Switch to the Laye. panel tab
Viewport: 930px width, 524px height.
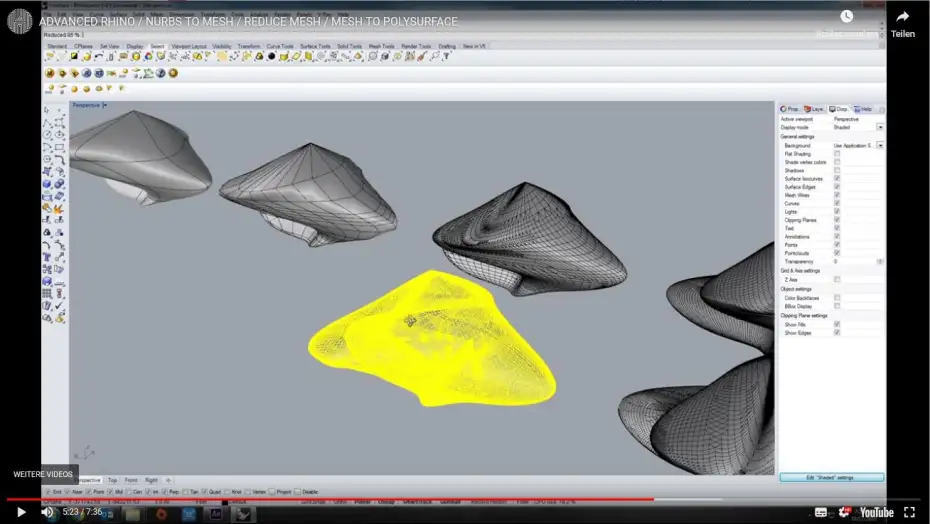coord(814,109)
